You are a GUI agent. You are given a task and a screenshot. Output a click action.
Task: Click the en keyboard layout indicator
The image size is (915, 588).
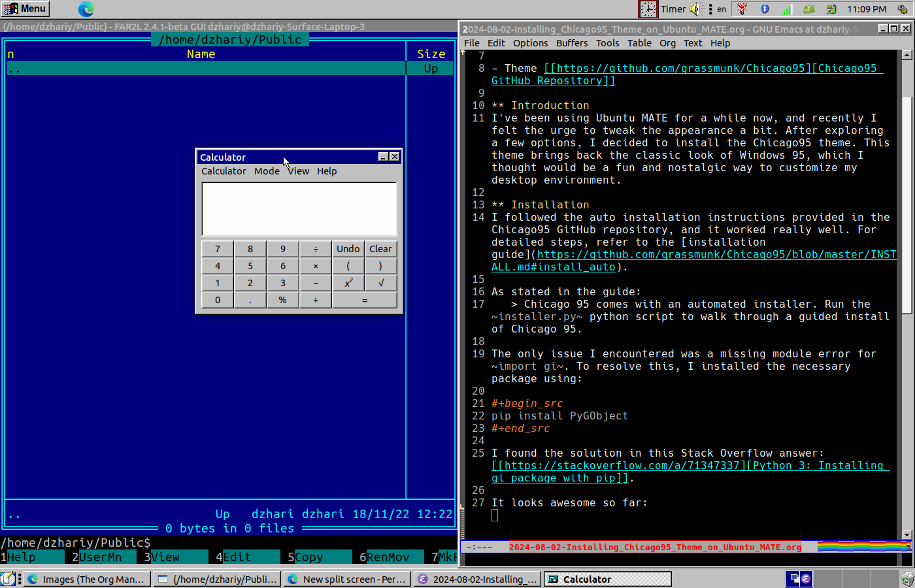(722, 9)
